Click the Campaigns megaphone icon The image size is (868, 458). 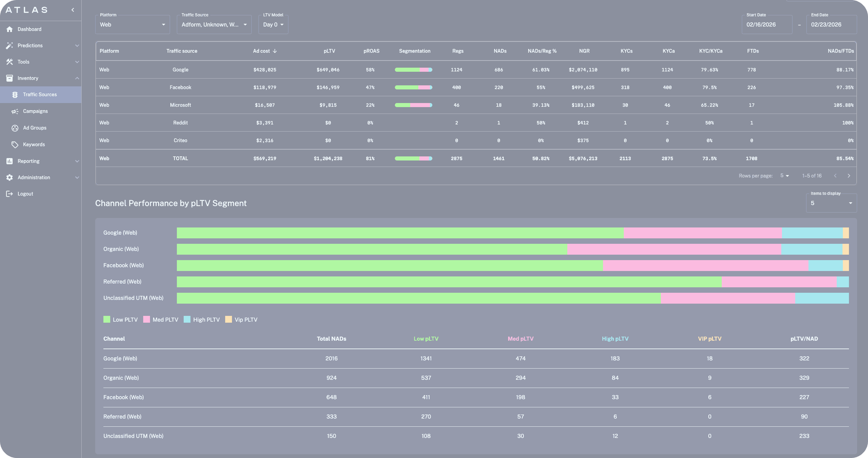pyautogui.click(x=15, y=112)
